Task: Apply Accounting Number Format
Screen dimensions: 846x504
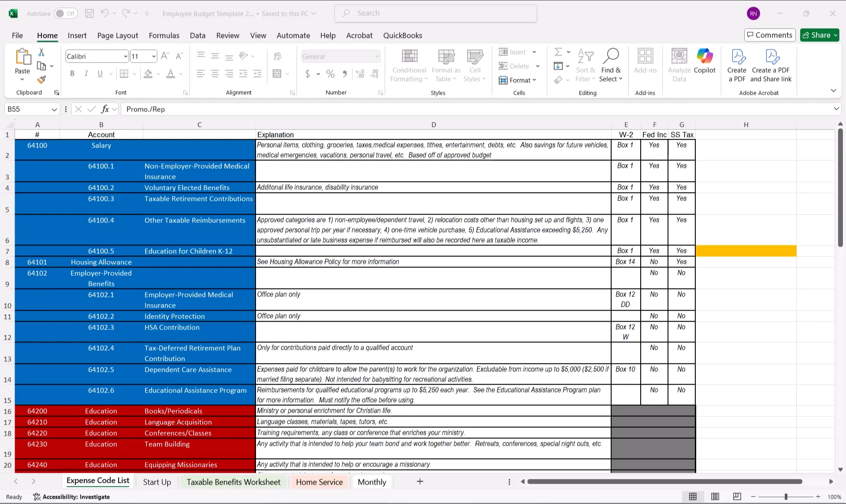Action: (x=308, y=74)
